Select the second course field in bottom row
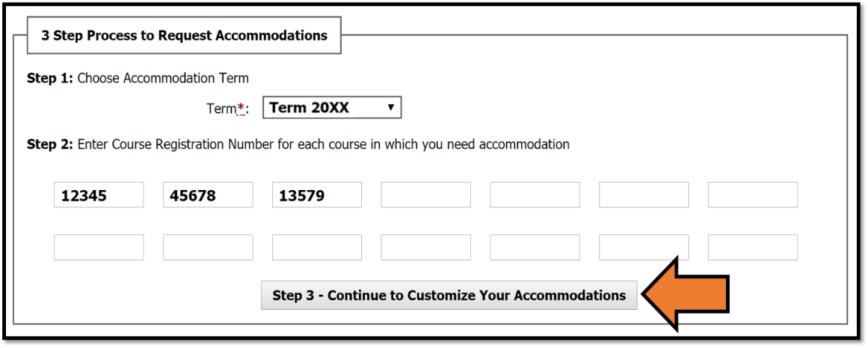868x348 pixels. [208, 248]
